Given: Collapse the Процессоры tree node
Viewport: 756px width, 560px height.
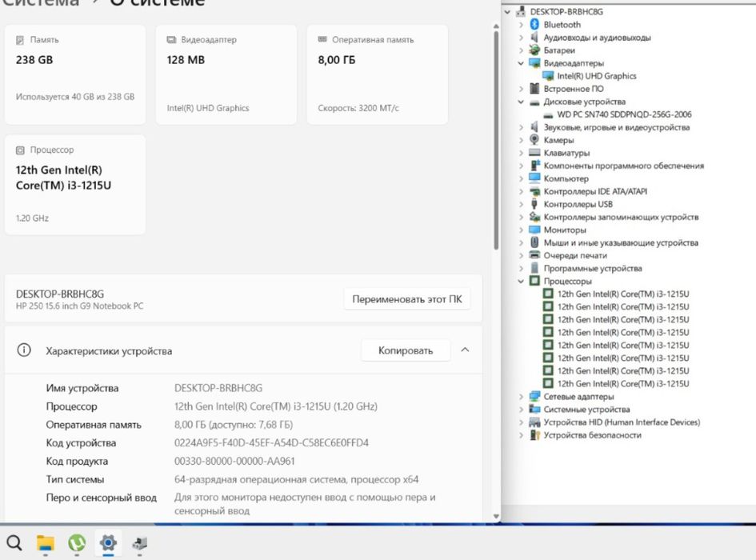Looking at the screenshot, I should tap(521, 281).
